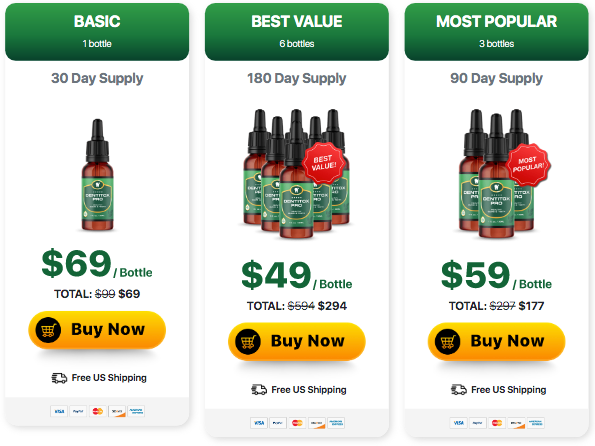Click the BEST VALUE 6 bottles header
The height and width of the screenshot is (446, 595).
coord(297,32)
